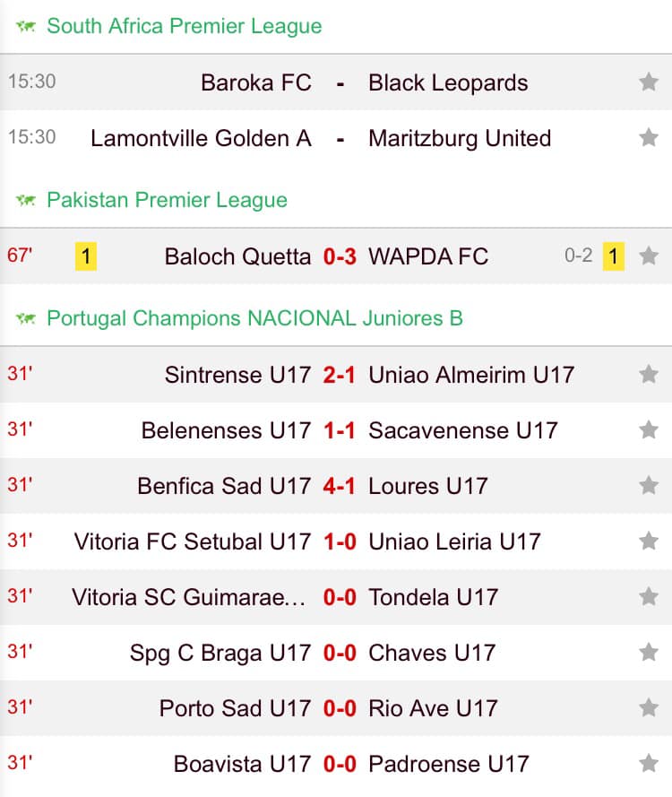Click map icon beside Pakistan Premier League

pyautogui.click(x=26, y=200)
